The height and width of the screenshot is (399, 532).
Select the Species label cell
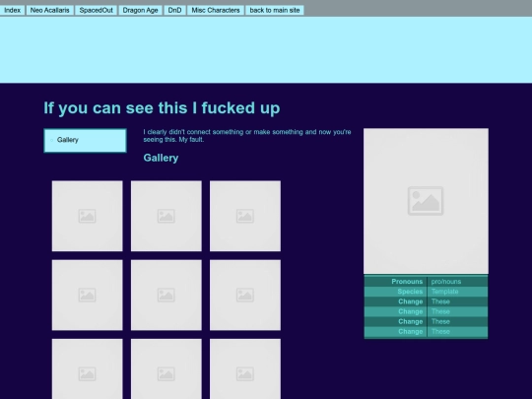396,292
